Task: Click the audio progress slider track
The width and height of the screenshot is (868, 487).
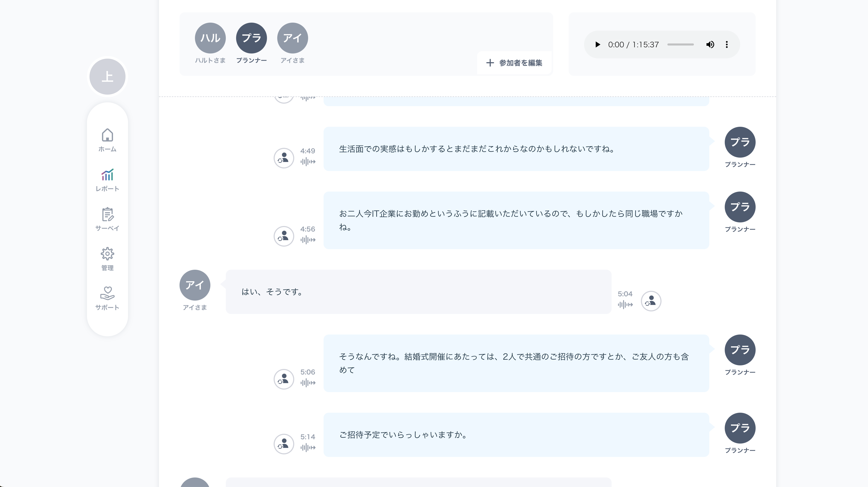Action: click(x=680, y=44)
